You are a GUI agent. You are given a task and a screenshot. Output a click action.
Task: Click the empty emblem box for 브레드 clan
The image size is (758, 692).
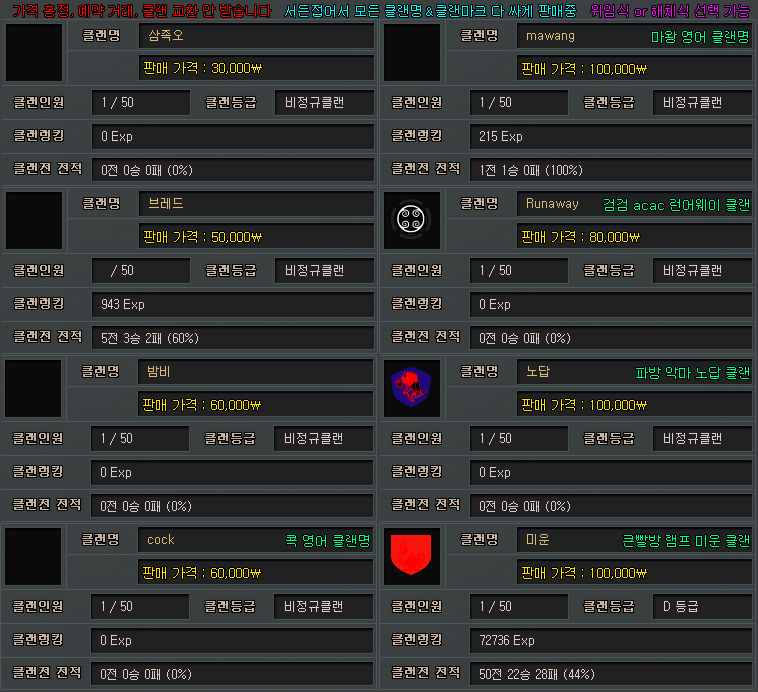(34, 220)
